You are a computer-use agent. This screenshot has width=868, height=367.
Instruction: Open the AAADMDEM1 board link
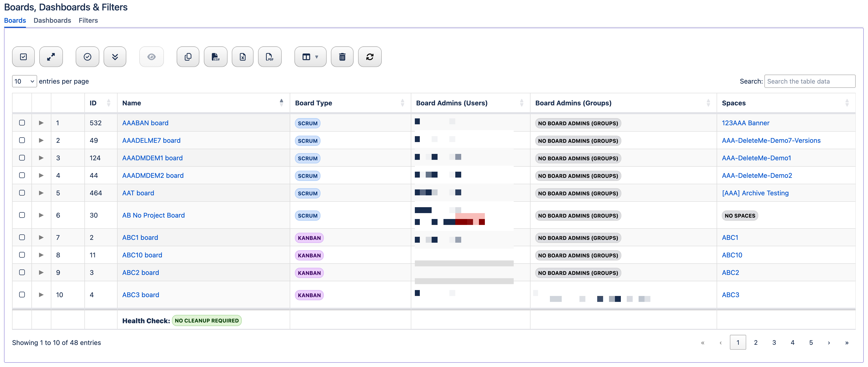[x=152, y=157]
